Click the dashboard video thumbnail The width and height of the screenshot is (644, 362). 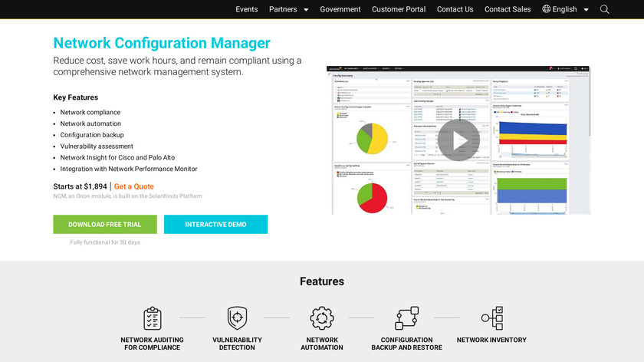458,140
